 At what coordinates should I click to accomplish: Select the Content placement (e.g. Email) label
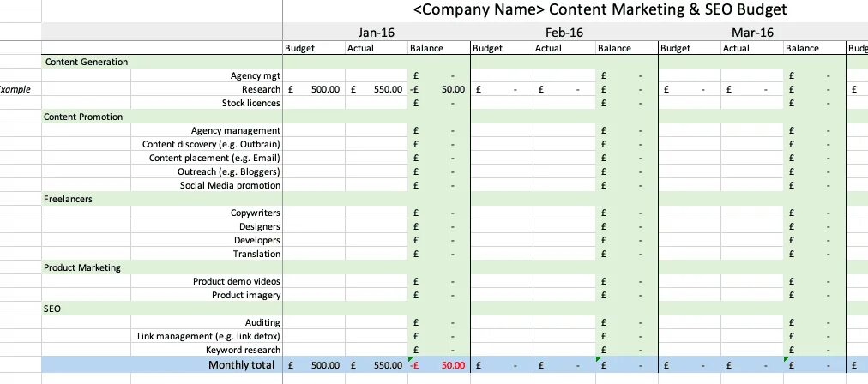(214, 158)
